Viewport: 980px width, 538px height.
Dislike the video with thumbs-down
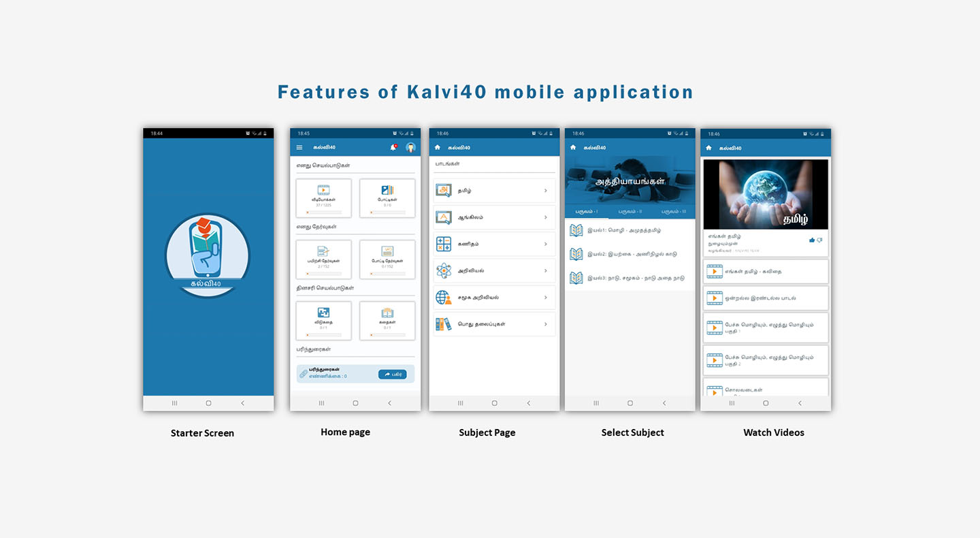pos(819,240)
